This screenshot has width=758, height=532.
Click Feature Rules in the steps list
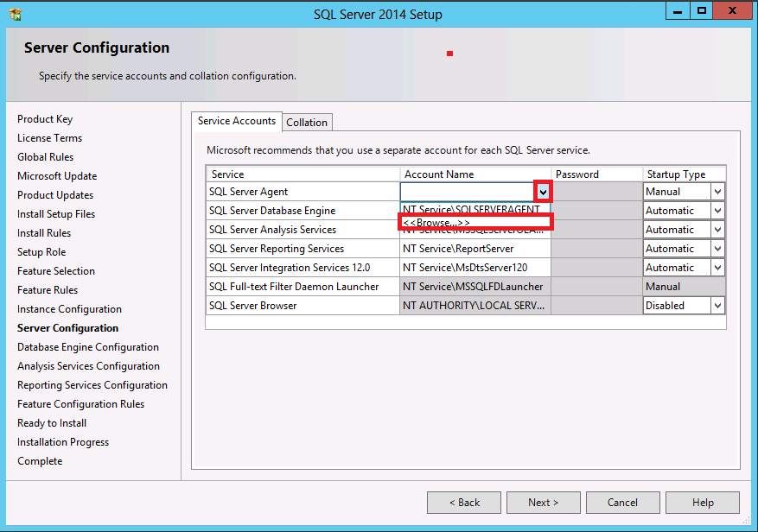pyautogui.click(x=48, y=290)
